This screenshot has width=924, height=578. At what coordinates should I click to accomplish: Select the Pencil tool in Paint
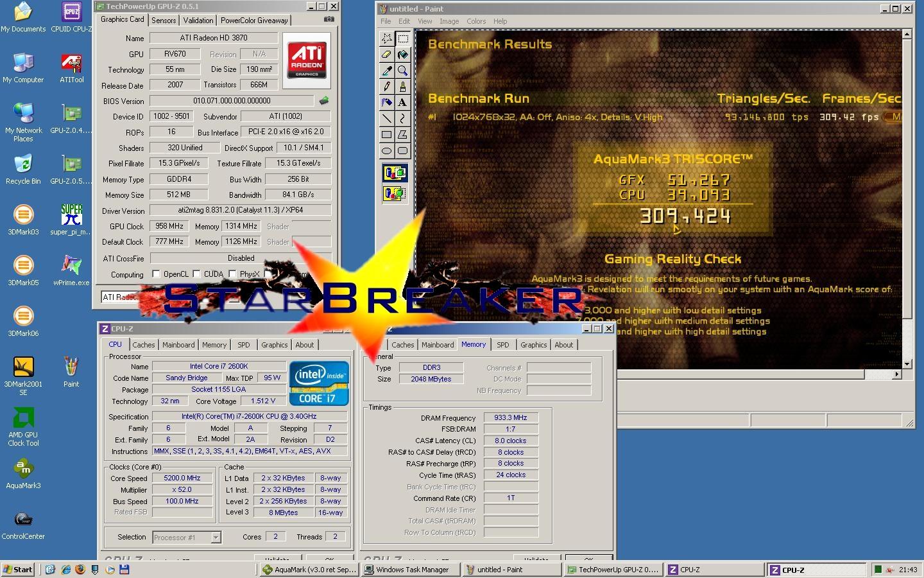pos(386,87)
